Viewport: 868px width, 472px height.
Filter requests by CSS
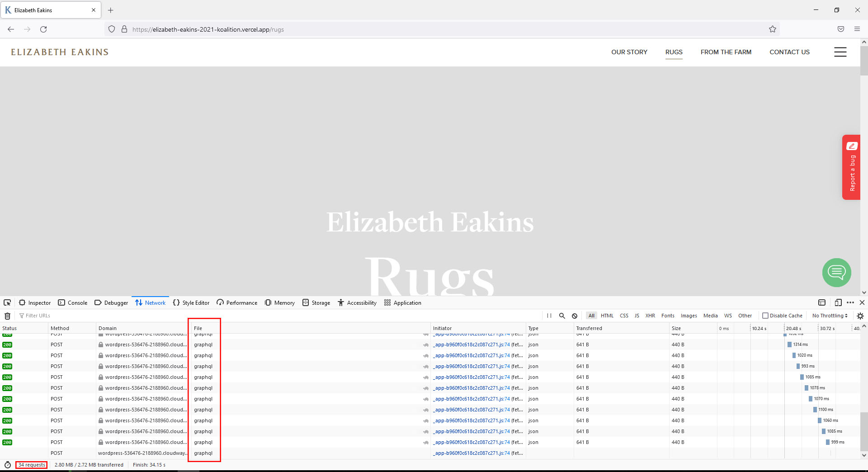click(624, 316)
